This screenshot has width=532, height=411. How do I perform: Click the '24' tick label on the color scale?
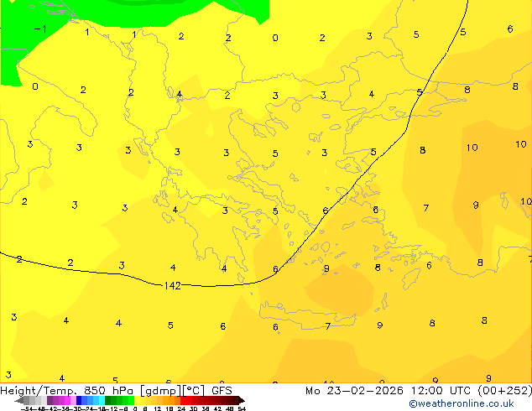click(x=181, y=408)
